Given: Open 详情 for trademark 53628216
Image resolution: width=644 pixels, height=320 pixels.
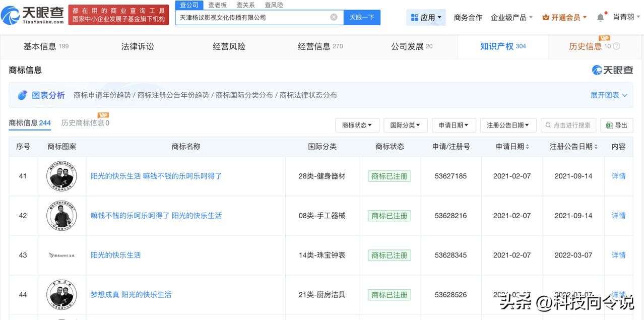Looking at the screenshot, I should tap(618, 216).
